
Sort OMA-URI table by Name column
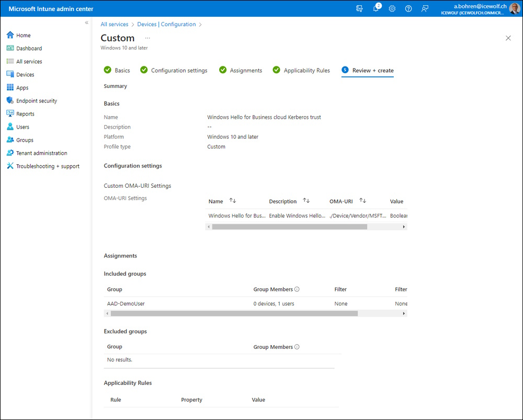pos(233,201)
